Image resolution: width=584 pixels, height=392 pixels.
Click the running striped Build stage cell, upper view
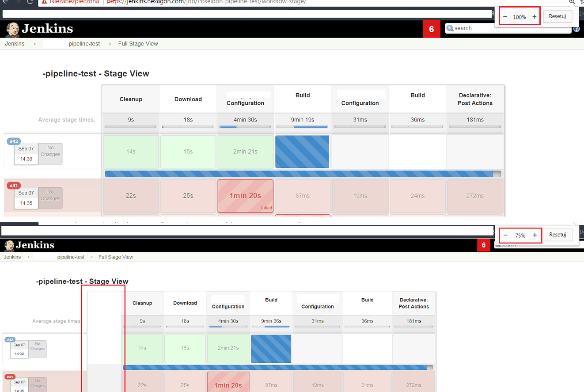[x=302, y=152]
